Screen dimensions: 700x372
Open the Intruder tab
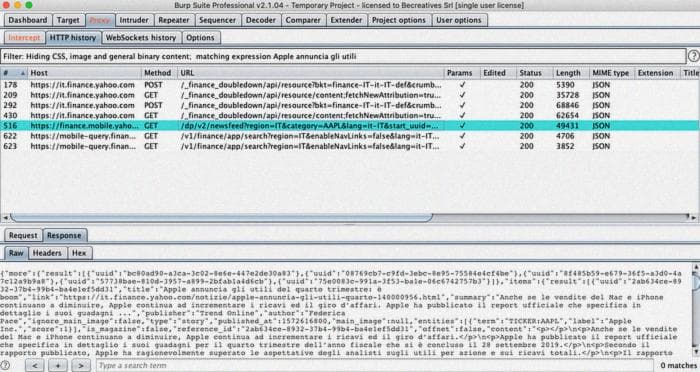pos(133,20)
